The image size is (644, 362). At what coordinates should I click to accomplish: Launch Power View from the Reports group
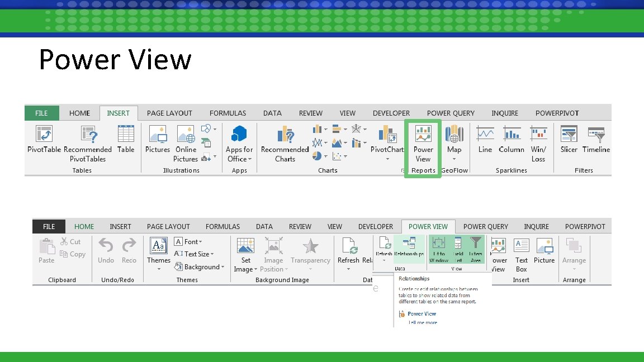(423, 144)
